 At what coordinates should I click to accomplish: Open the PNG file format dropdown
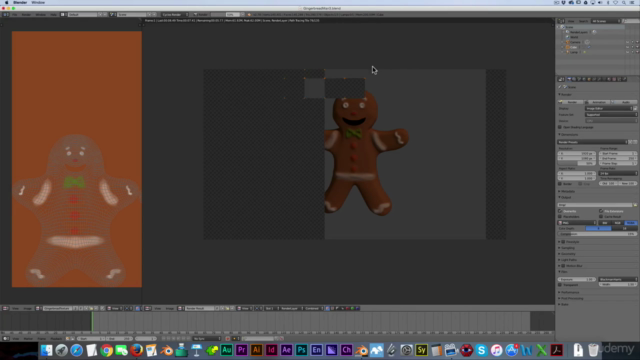tap(577, 223)
